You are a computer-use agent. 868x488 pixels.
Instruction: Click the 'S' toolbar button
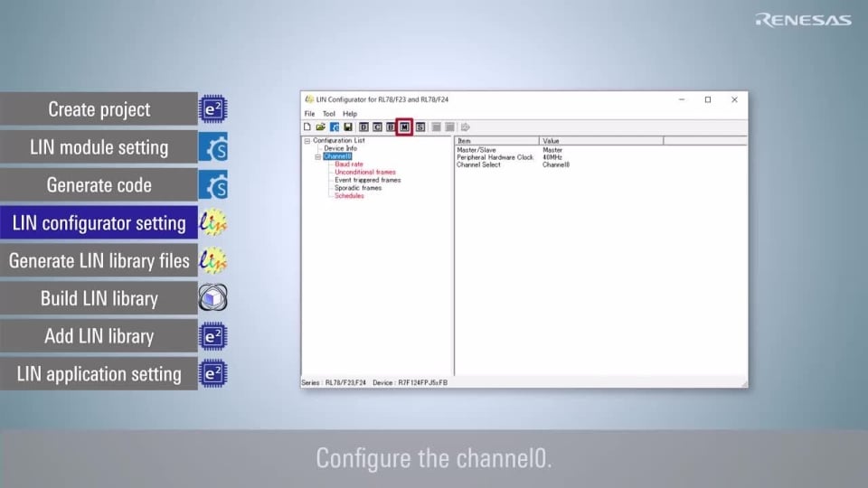tap(420, 127)
